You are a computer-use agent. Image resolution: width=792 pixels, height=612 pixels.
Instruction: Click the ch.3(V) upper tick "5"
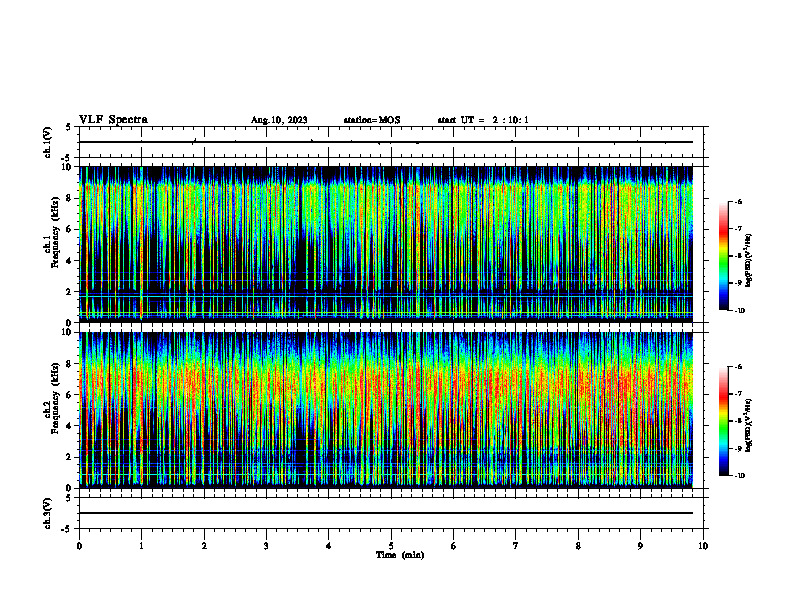click(x=69, y=498)
